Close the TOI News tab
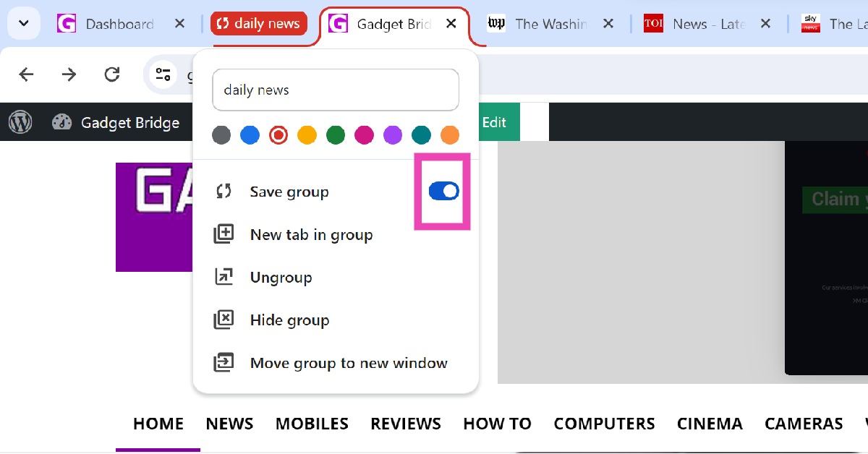This screenshot has width=868, height=454. pyautogui.click(x=765, y=24)
